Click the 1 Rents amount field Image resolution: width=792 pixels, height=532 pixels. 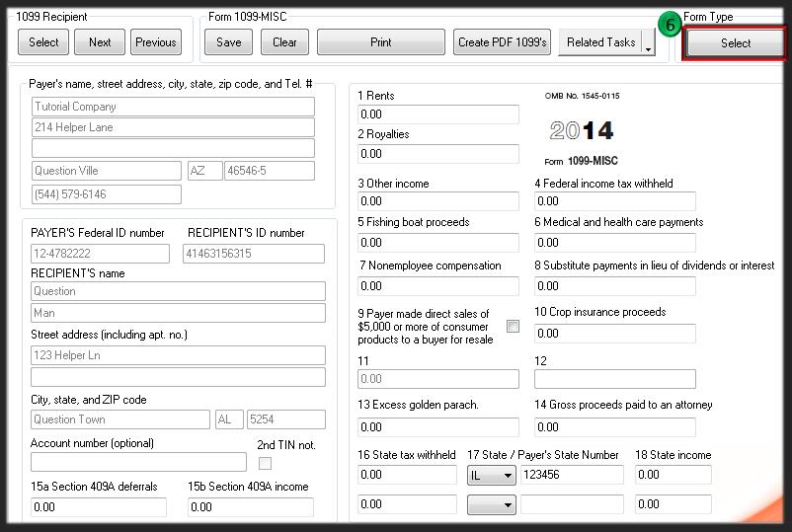click(437, 114)
